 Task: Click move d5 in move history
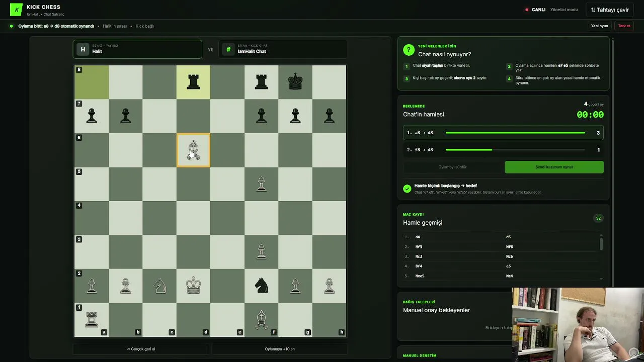[x=508, y=237]
